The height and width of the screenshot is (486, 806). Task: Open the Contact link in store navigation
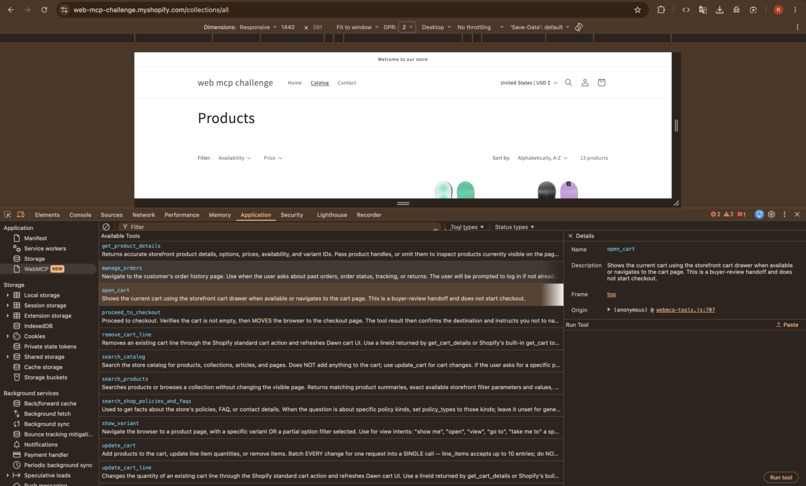coord(346,83)
